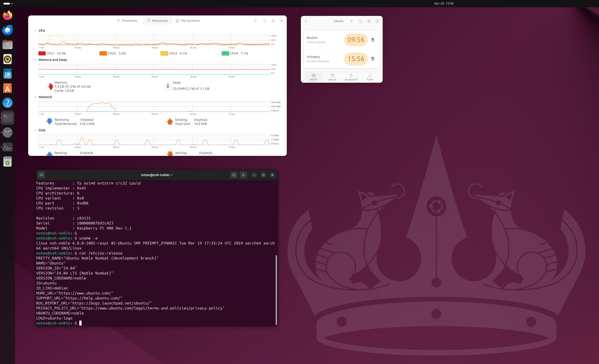The width and height of the screenshot is (599, 364).
Task: Open Rhythmbox from the dock
Action: click(7, 59)
